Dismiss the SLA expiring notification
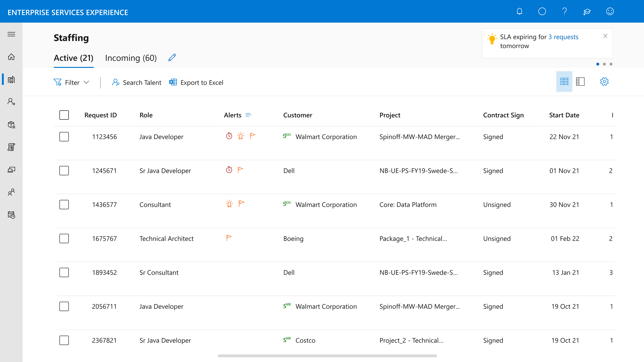Screen dimensions: 644x362 click(605, 36)
